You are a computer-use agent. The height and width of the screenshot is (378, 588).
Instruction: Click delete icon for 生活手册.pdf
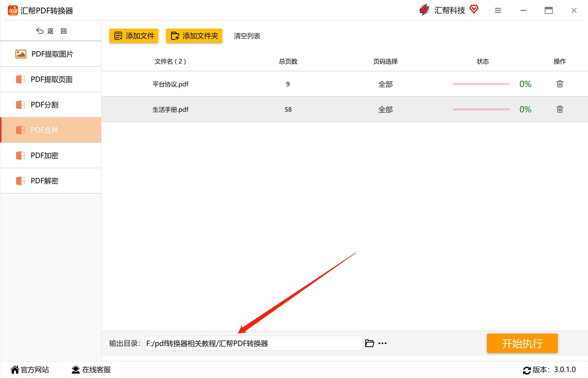tap(560, 109)
